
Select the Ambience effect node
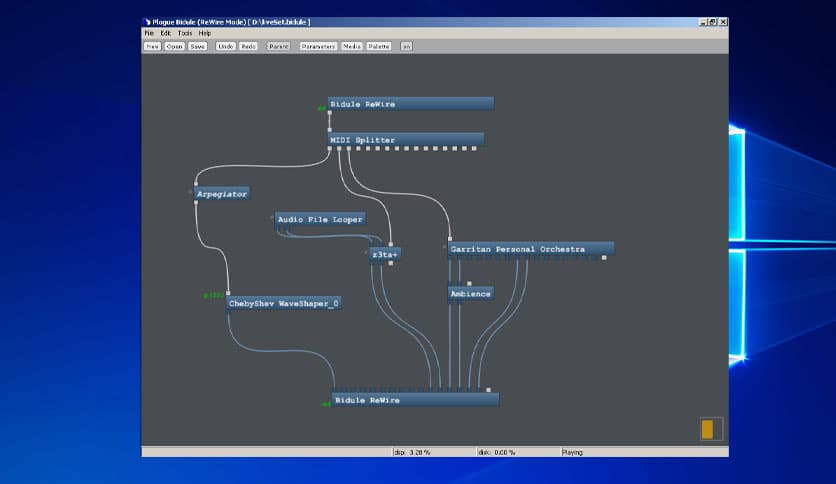click(x=470, y=294)
